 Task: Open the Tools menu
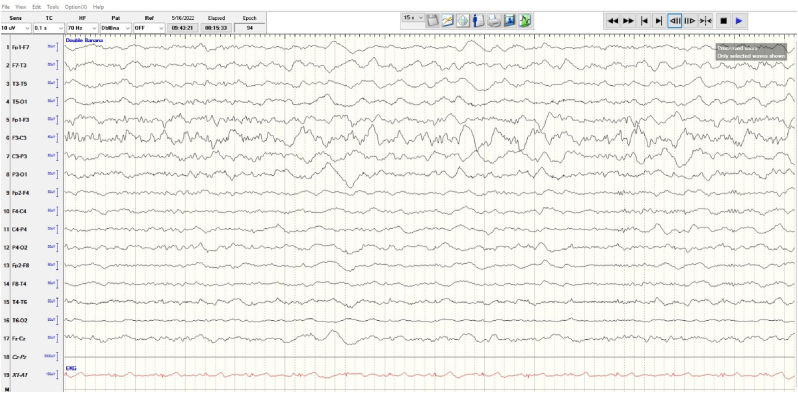pos(52,7)
